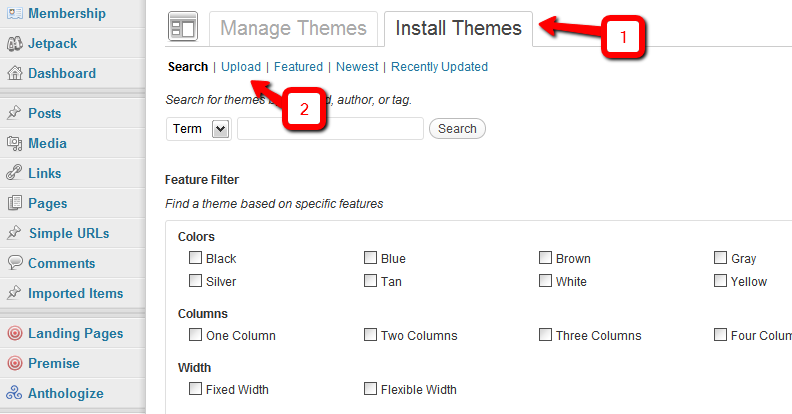The width and height of the screenshot is (792, 414).
Task: Click the Landing Pages target icon
Action: [15, 333]
